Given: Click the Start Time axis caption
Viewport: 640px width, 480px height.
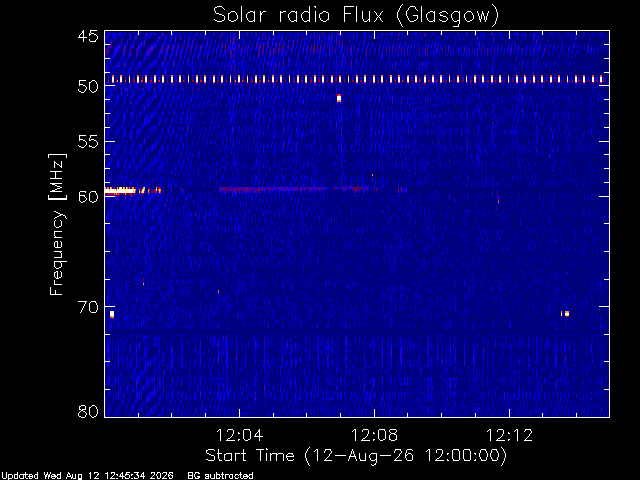Looking at the screenshot, I should coord(356,456).
